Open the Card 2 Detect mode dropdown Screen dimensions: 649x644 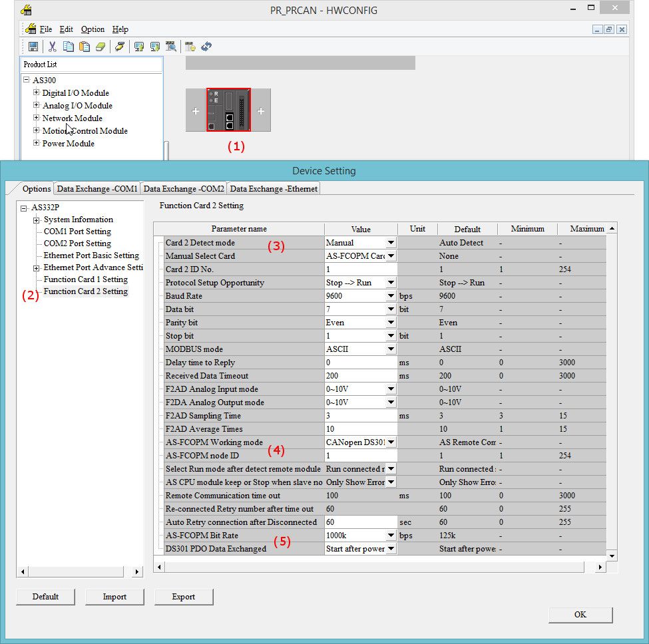click(x=391, y=243)
